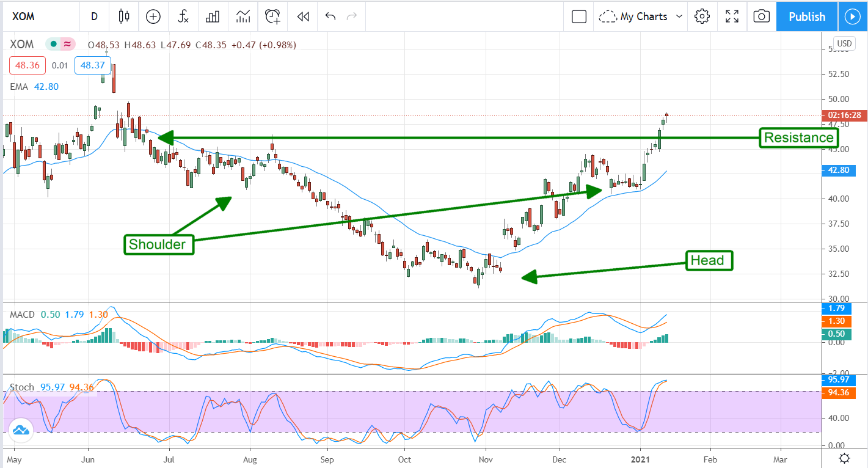Viewport: 868px width, 468px height.
Task: Open the USD currency selector
Action: pos(844,43)
